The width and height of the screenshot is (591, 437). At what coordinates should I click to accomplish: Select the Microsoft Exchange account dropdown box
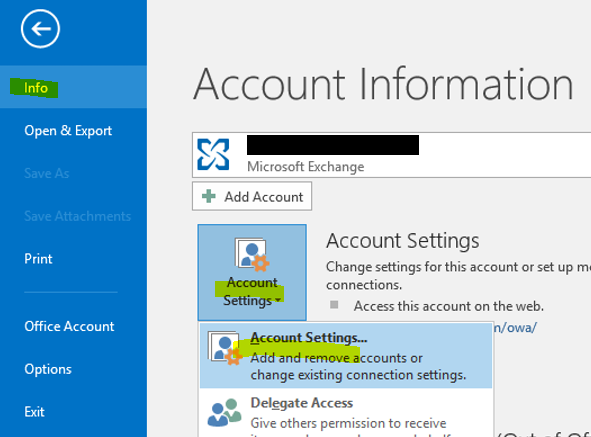(x=391, y=155)
